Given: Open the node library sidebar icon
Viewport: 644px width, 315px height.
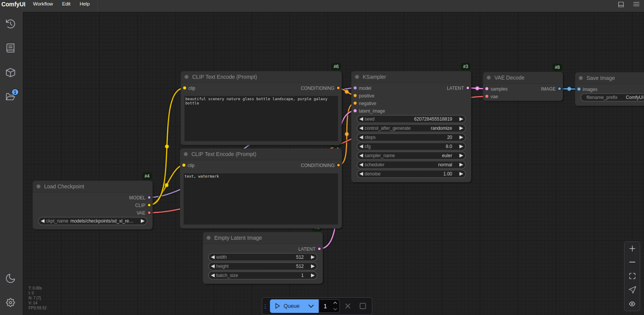Looking at the screenshot, I should 11,48.
